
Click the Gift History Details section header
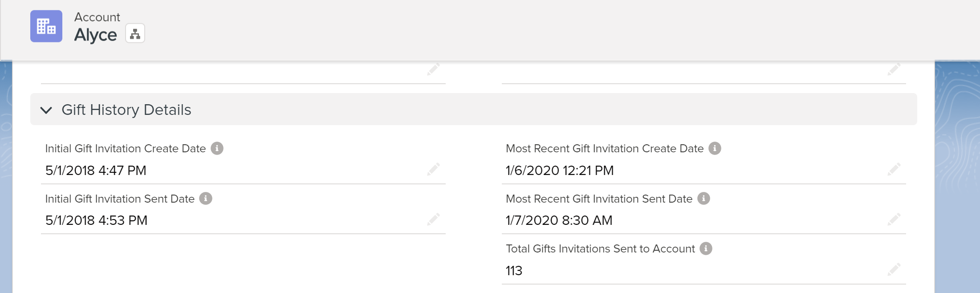point(473,109)
